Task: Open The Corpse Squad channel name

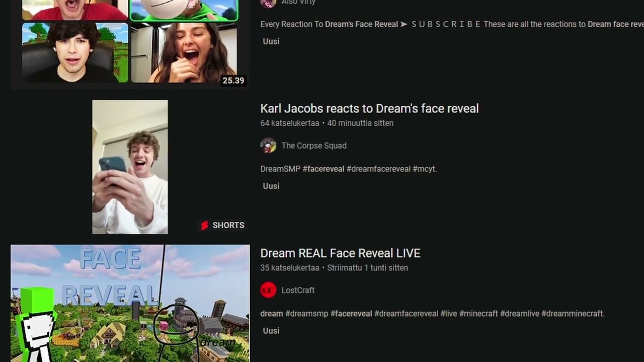Action: tap(314, 146)
